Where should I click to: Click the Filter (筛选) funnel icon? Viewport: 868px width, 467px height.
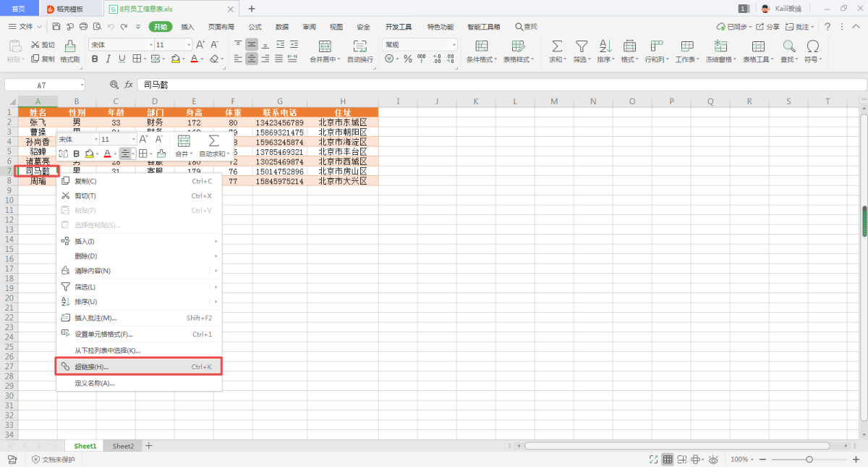click(x=581, y=46)
